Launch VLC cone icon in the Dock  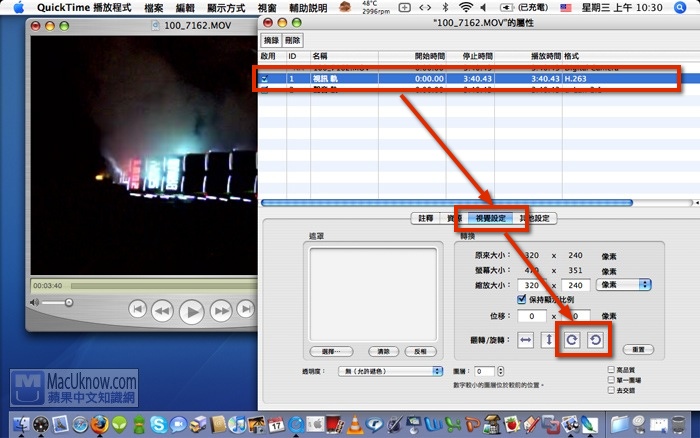click(x=355, y=424)
